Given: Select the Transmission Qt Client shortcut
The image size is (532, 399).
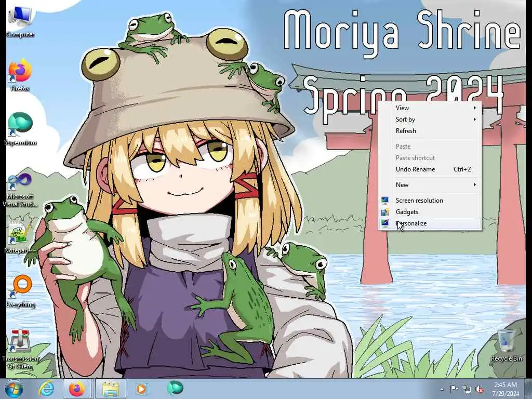Looking at the screenshot, I should (20, 349).
